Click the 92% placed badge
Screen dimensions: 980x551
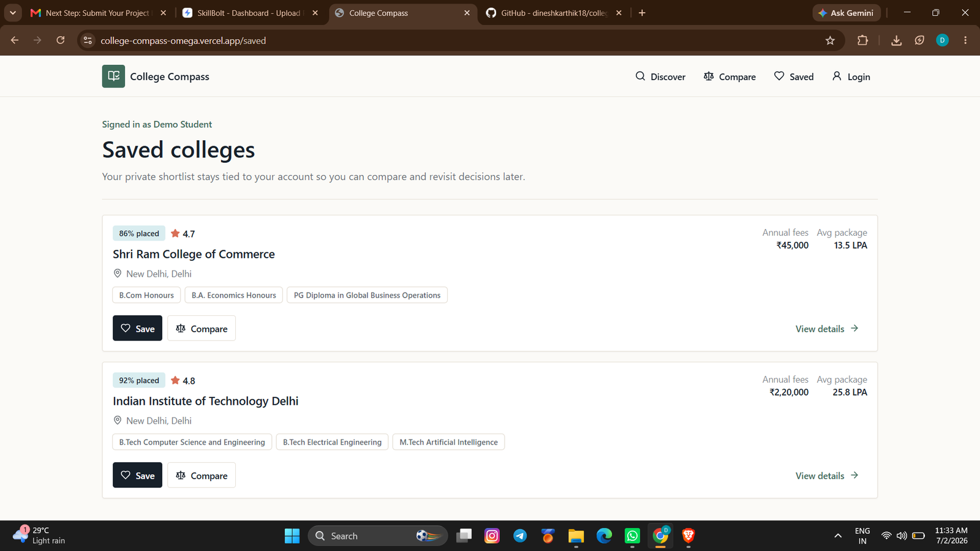pyautogui.click(x=139, y=380)
